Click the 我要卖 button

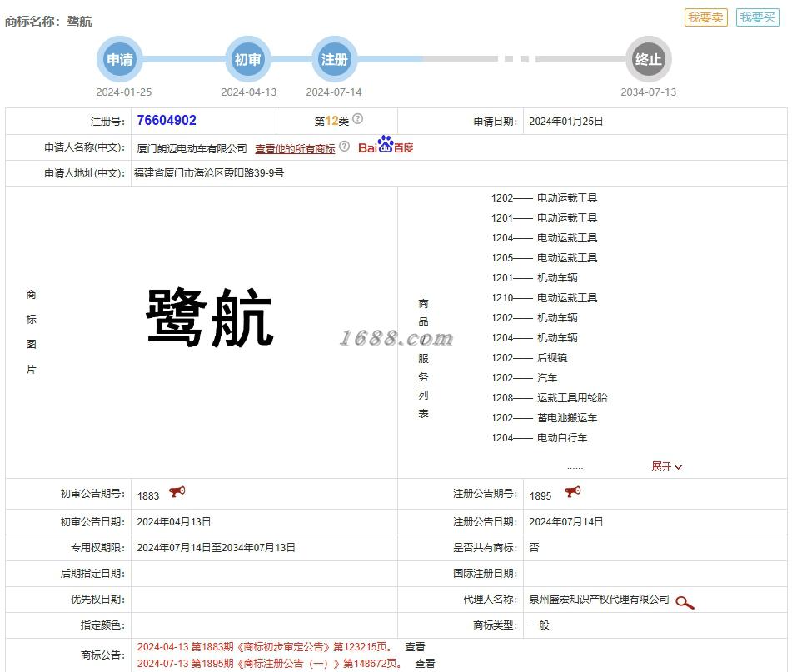pyautogui.click(x=705, y=17)
